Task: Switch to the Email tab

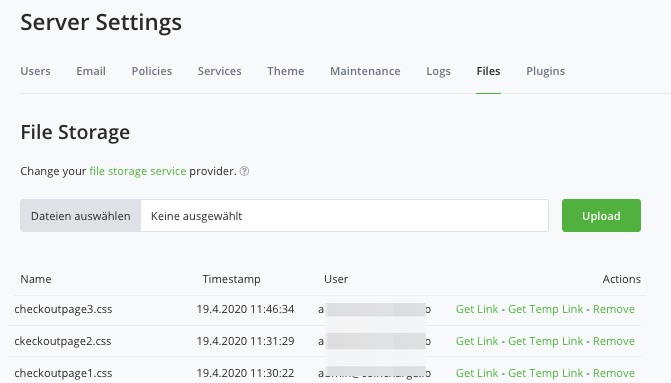Action: click(91, 71)
